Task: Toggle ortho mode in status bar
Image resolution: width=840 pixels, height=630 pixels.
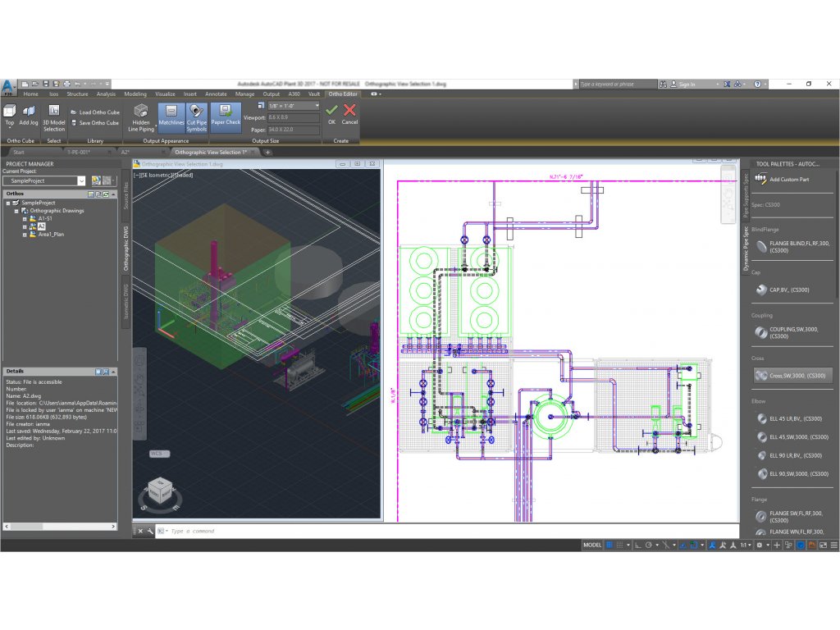Action: [x=637, y=546]
